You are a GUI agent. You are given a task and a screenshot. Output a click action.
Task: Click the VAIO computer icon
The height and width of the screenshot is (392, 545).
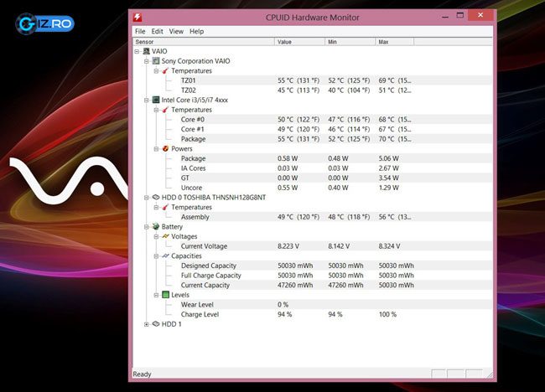[147, 51]
